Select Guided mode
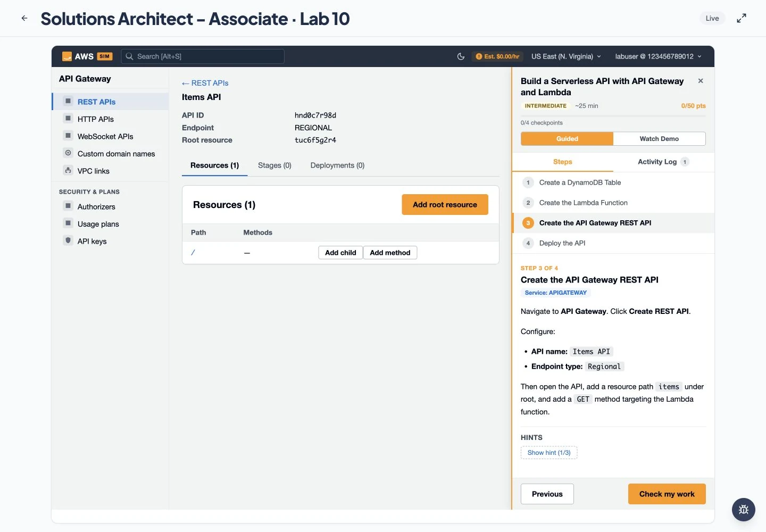This screenshot has height=532, width=766. (x=567, y=139)
